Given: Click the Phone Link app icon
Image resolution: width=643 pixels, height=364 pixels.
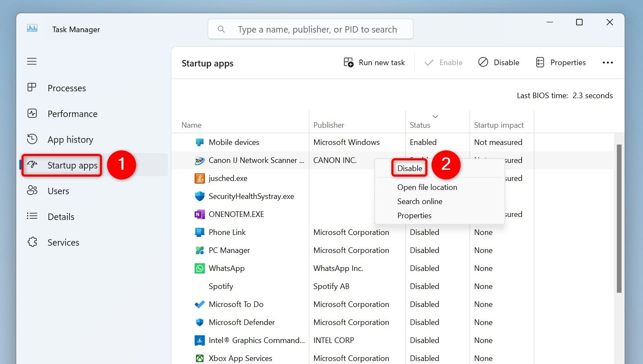Looking at the screenshot, I should click(x=200, y=232).
